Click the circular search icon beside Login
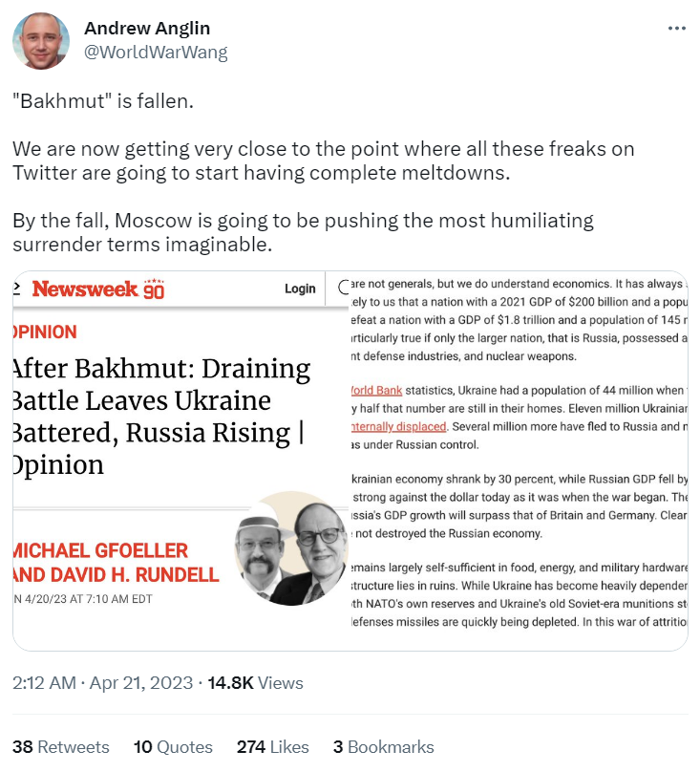The width and height of the screenshot is (700, 772). point(344,288)
